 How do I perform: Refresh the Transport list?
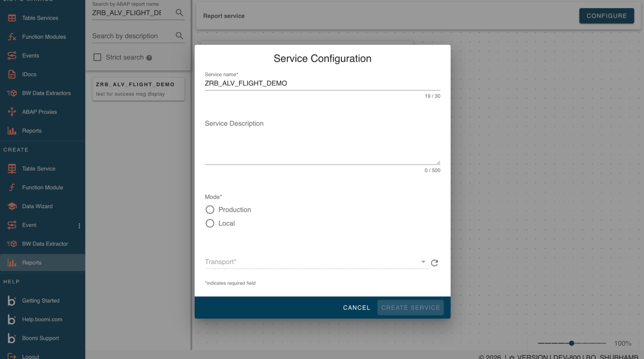point(434,263)
